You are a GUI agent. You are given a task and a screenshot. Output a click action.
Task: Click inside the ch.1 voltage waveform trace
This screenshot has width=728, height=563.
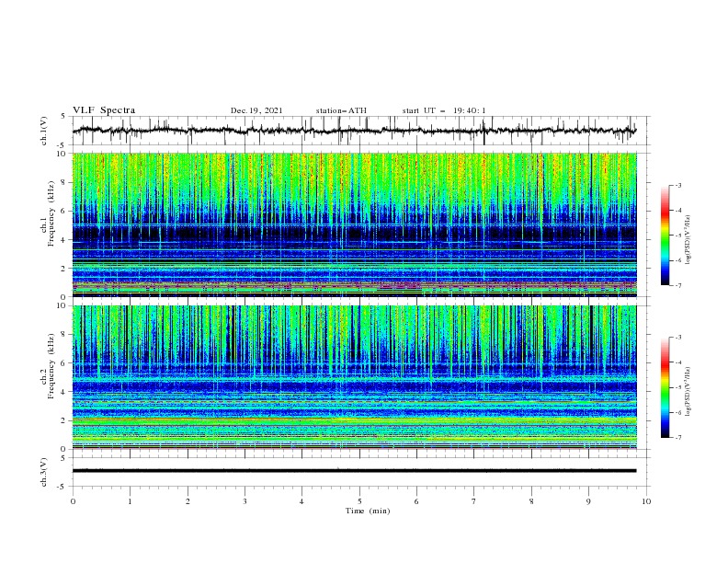[x=354, y=131]
